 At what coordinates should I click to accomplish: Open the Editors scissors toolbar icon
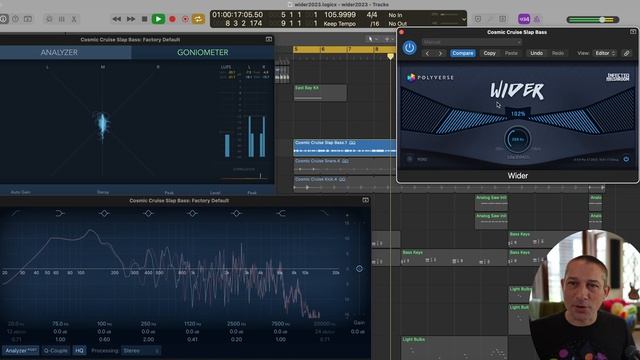(x=74, y=19)
